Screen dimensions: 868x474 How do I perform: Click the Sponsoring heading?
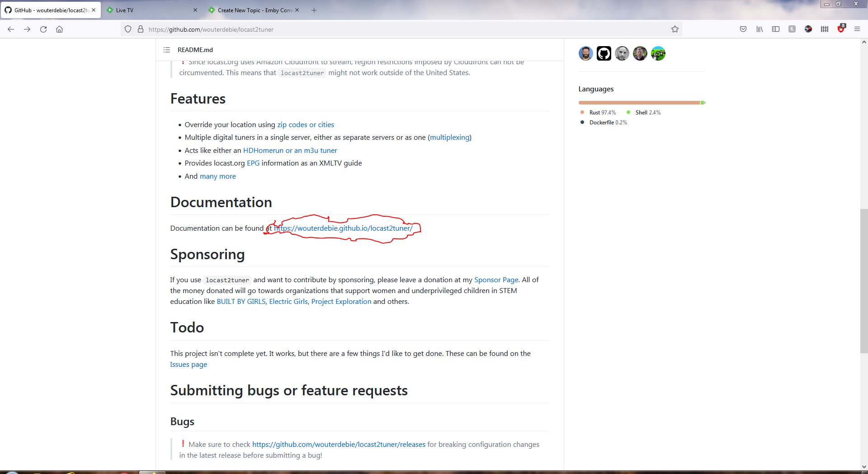coord(208,254)
